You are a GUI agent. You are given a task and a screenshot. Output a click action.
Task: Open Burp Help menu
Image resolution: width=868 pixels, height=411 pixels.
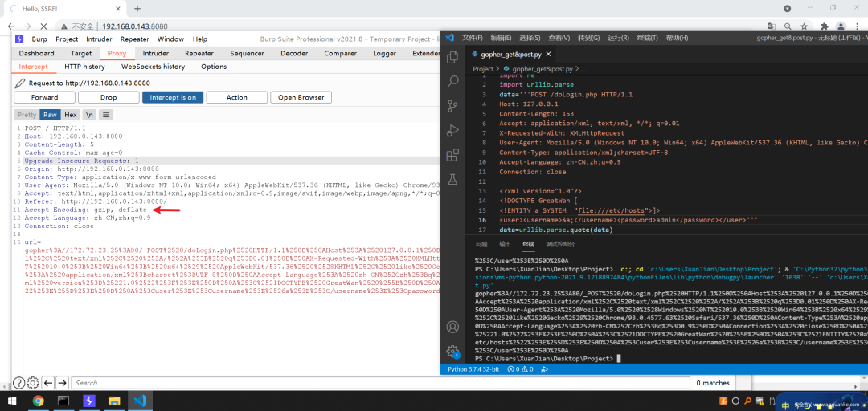(x=200, y=39)
